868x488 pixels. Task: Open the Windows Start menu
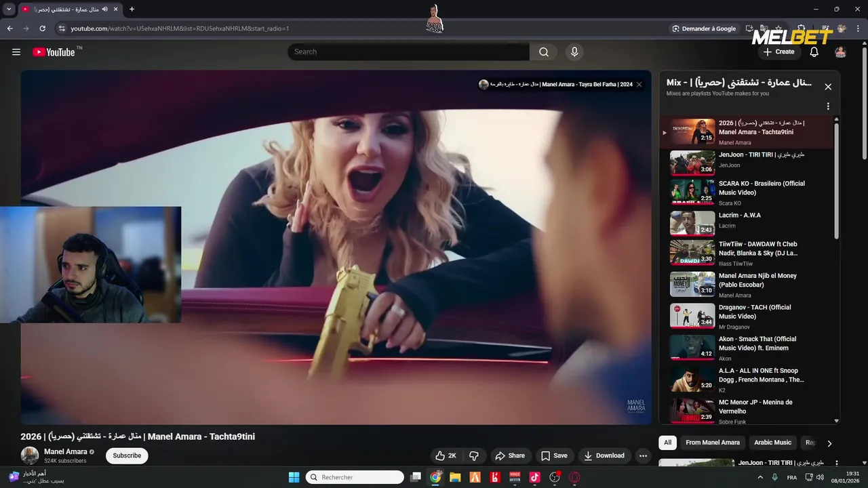point(294,477)
